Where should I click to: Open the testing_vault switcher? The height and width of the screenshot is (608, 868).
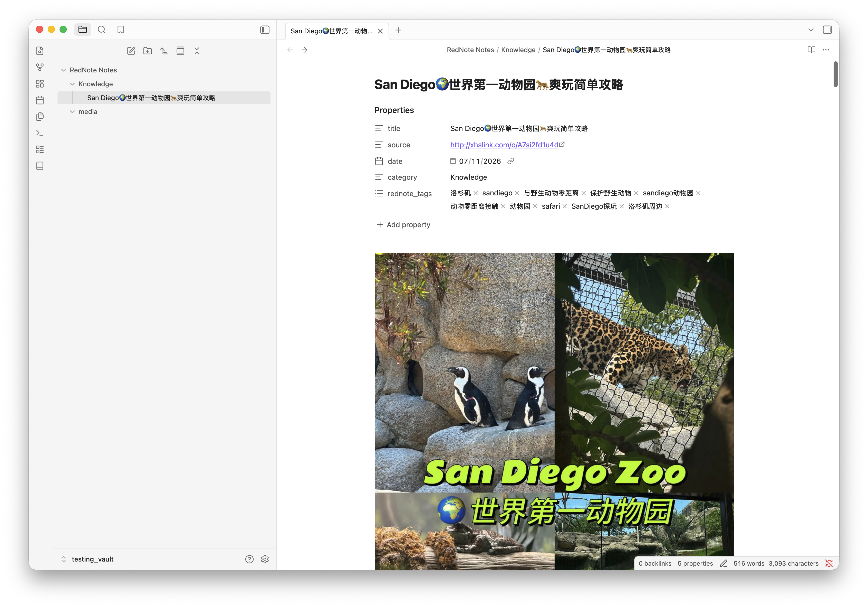88,559
